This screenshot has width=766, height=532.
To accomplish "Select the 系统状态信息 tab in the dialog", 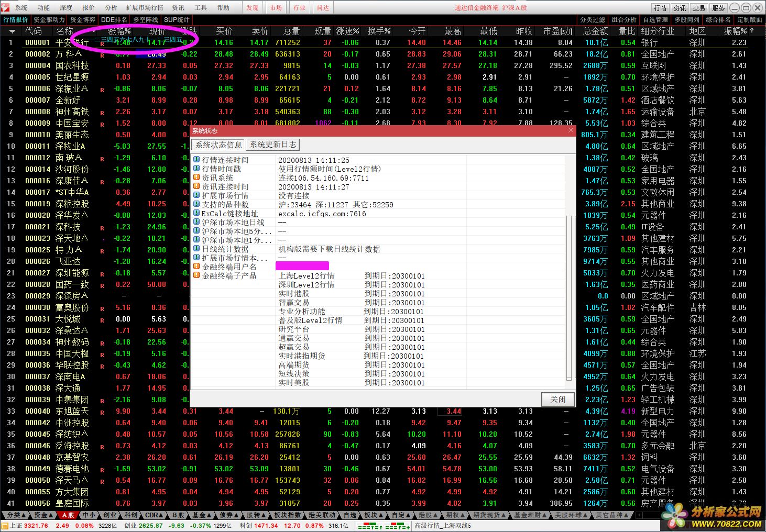I will pos(218,145).
